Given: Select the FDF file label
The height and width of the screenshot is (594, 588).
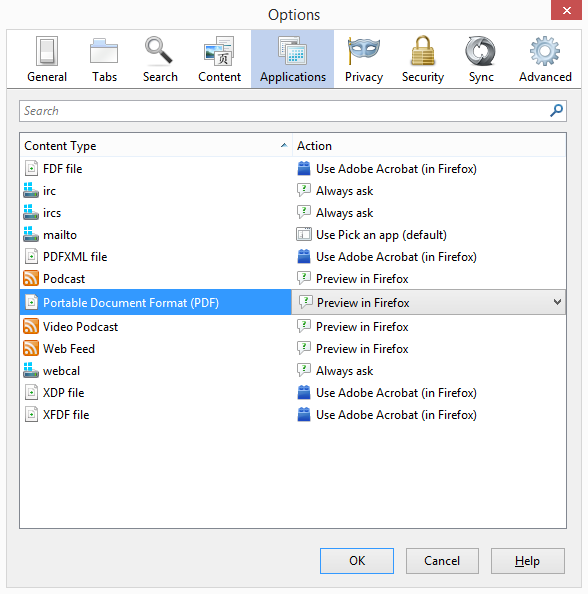Looking at the screenshot, I should coord(63,169).
